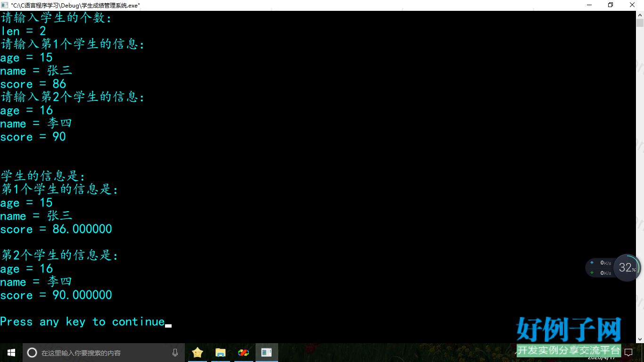Click the line "请输入第2个学生的信息:"

point(73,97)
